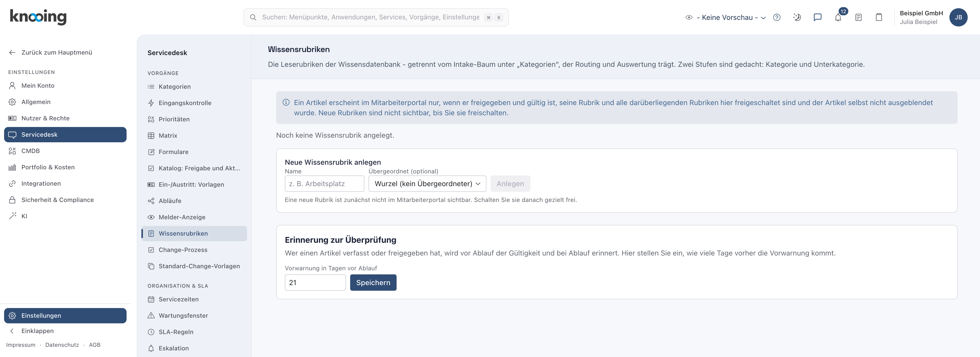Click the Sicherheit & Compliance lock icon
The width and height of the screenshot is (980, 357).
tap(12, 200)
